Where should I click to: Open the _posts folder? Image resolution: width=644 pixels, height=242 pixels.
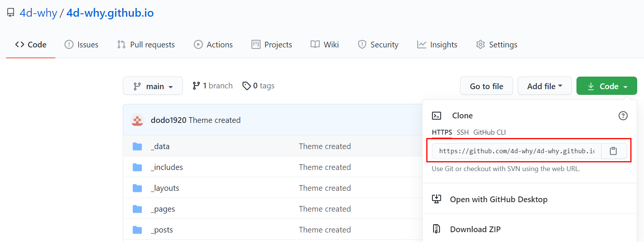(162, 230)
